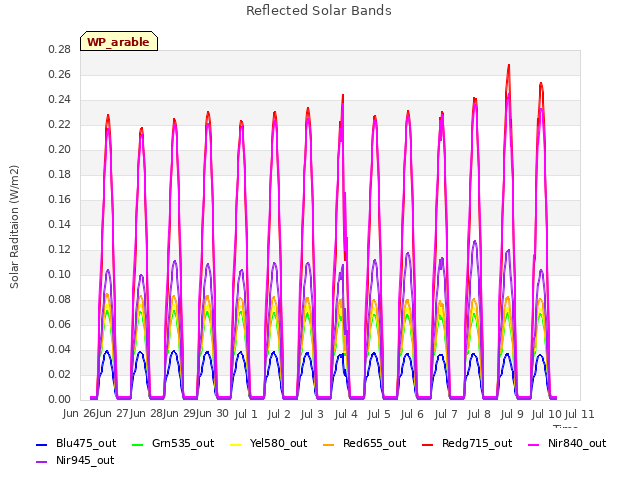
Task: Click the 0.04 y-axis tick label
Action: (59, 349)
